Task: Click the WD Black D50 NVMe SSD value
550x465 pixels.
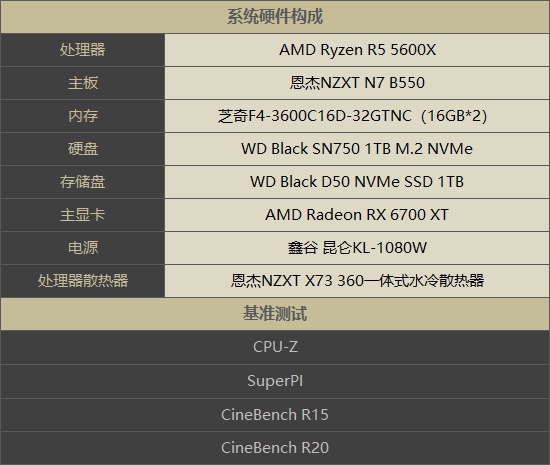Action: (x=357, y=182)
